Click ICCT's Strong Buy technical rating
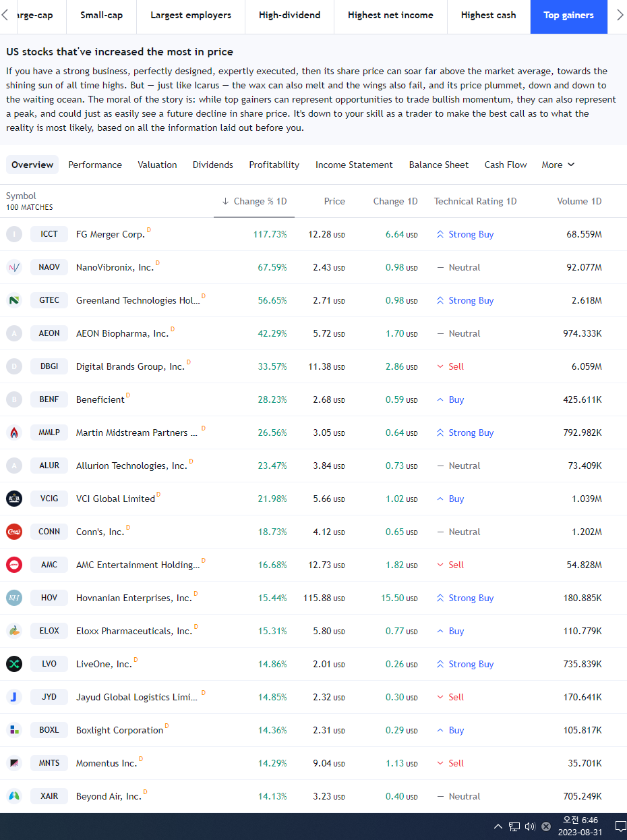This screenshot has width=627, height=840. 465,234
